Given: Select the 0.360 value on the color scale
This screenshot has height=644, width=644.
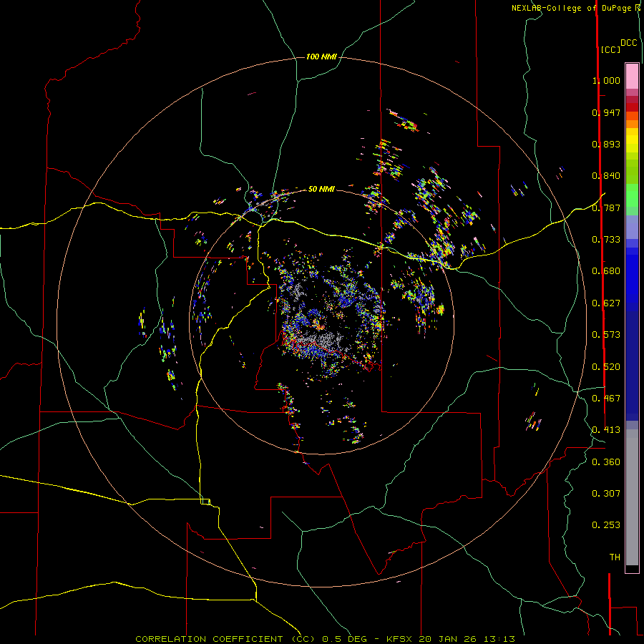Looking at the screenshot, I should tap(606, 462).
